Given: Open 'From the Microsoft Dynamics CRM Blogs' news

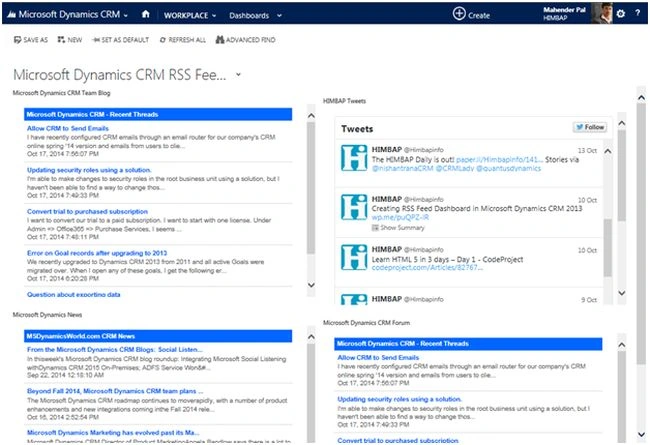Looking at the screenshot, I should (115, 350).
